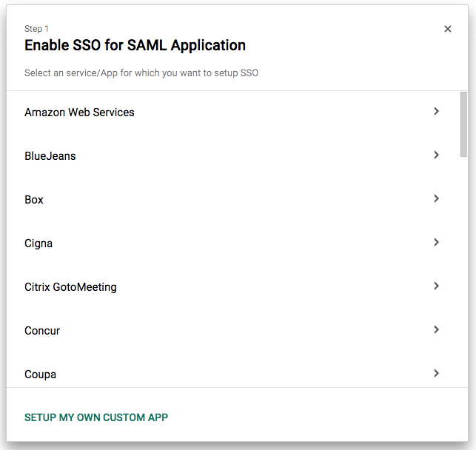Open the Citrix GotoMeeting chevron

coord(436,286)
